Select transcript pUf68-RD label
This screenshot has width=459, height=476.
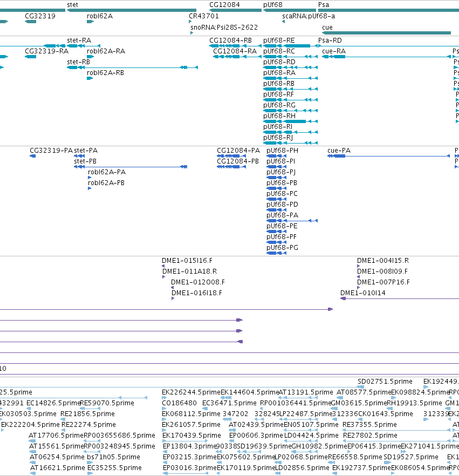[279, 62]
